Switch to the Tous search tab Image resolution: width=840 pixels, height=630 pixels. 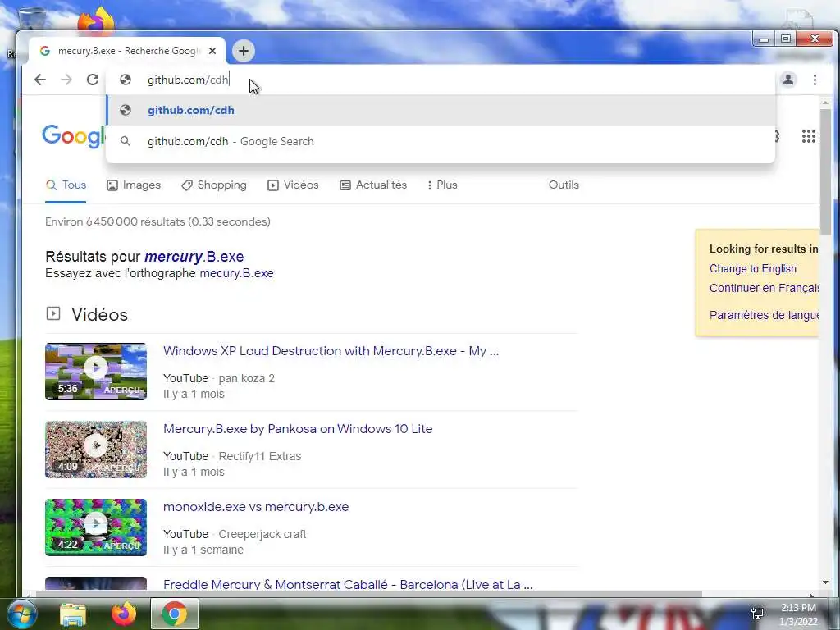coord(66,185)
